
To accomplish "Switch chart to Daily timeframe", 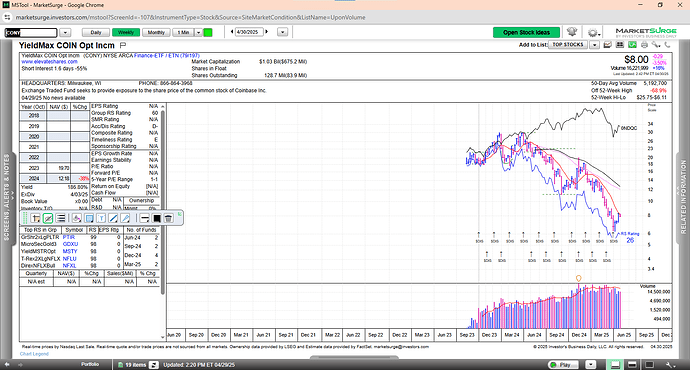I will (x=95, y=33).
